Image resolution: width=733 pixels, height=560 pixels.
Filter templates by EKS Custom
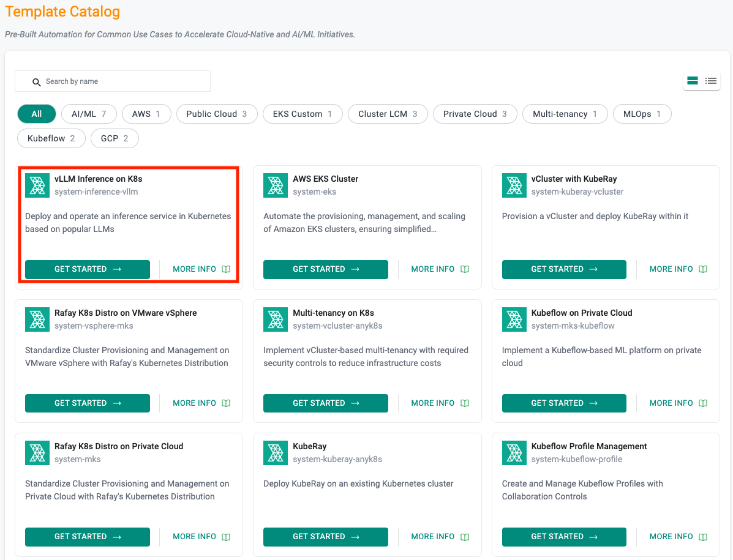(x=303, y=114)
